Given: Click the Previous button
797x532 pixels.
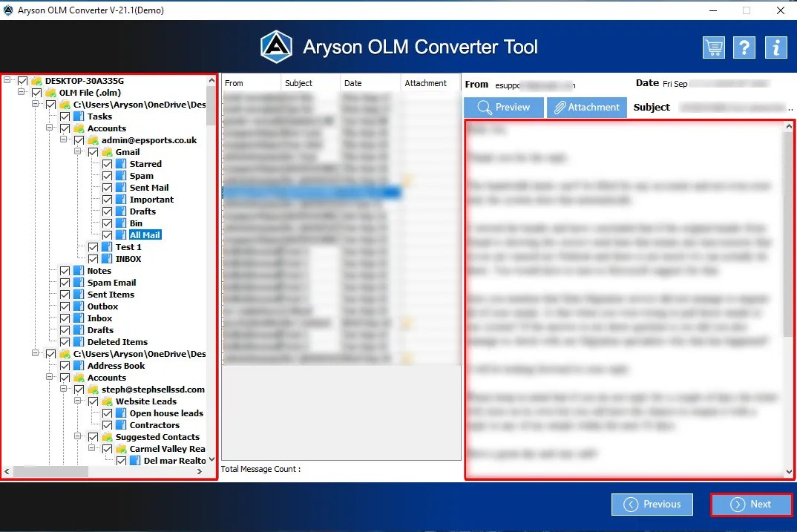Looking at the screenshot, I should coord(652,504).
